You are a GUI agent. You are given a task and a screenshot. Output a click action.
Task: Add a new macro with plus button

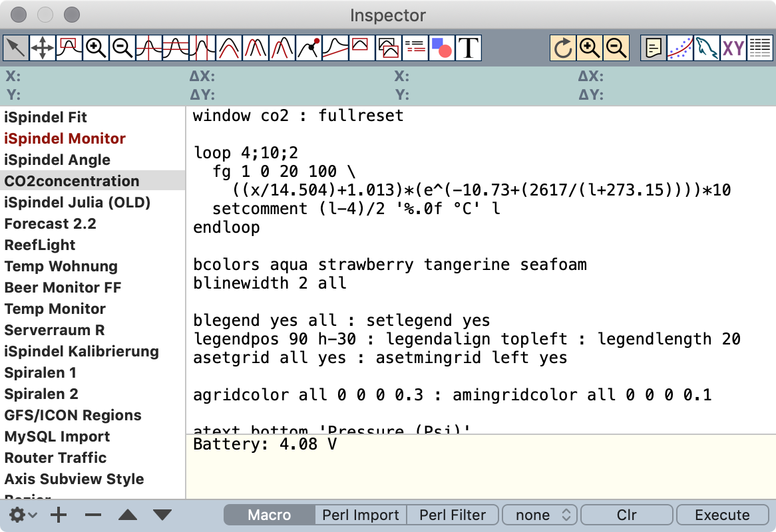[x=59, y=515]
